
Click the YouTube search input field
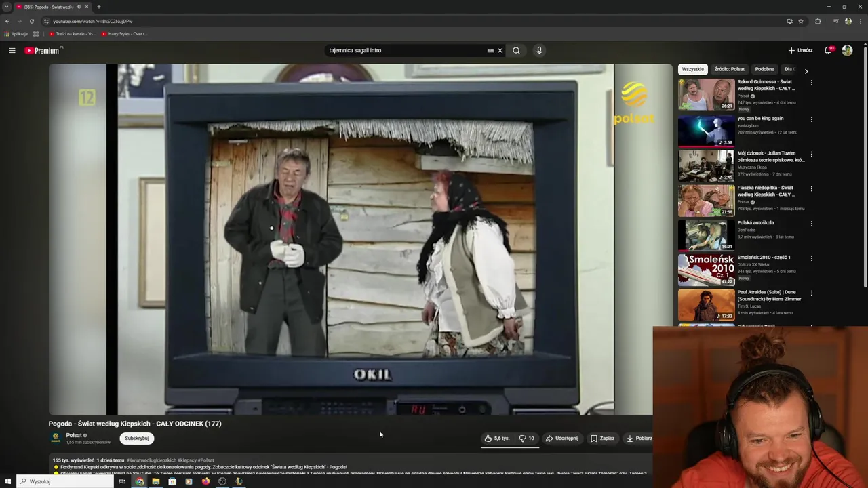pos(406,50)
